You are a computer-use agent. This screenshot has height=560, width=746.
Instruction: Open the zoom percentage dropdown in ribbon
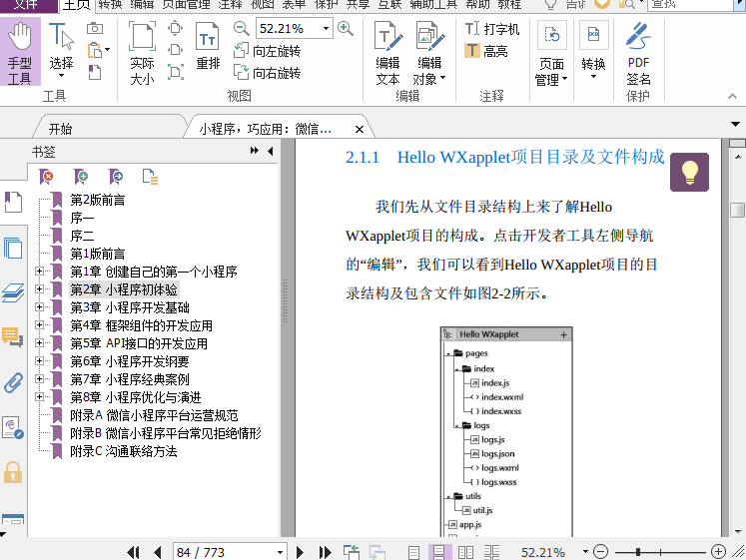pos(326,29)
